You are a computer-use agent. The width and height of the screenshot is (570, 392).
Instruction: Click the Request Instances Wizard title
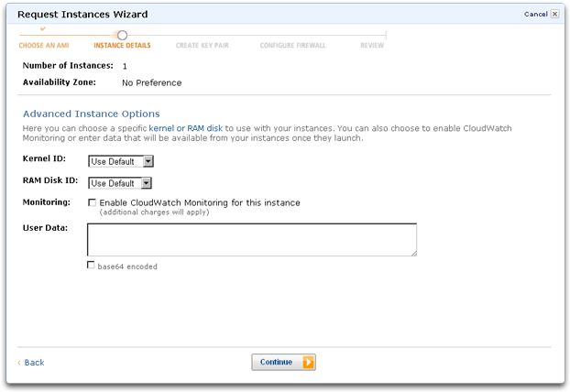(x=82, y=14)
